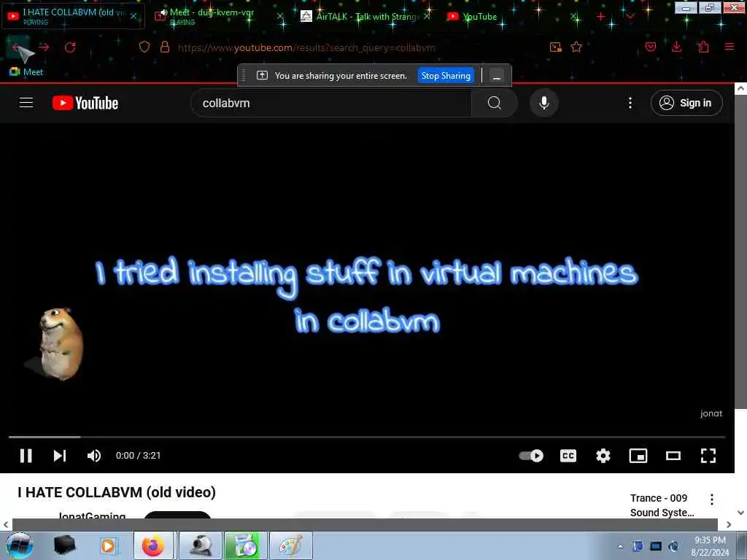
Task: Open Paint from the taskbar
Action: [x=290, y=545]
